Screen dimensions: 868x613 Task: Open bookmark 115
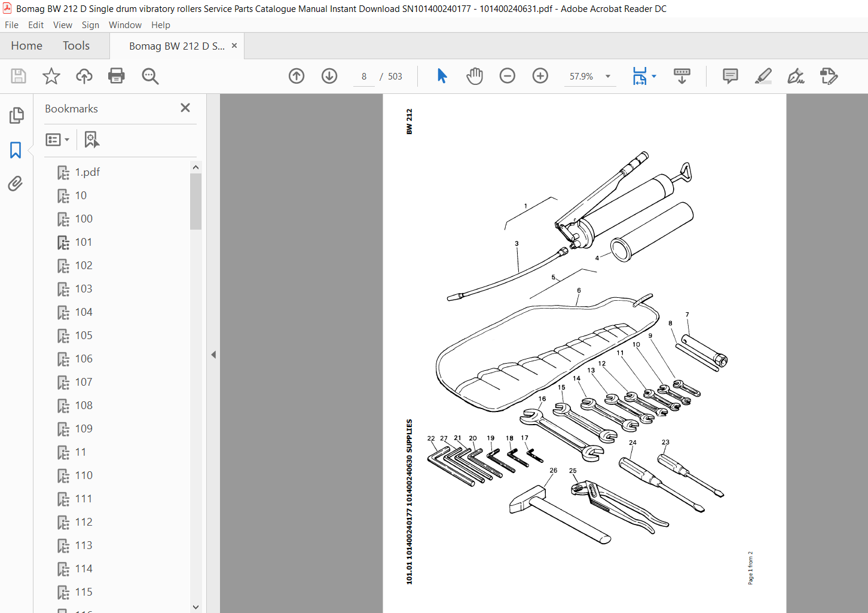[x=84, y=592]
